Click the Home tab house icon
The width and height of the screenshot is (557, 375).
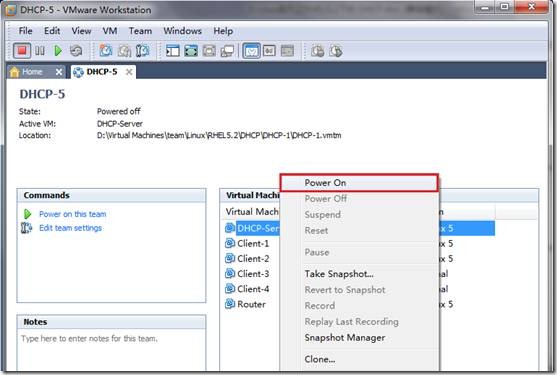[x=15, y=72]
